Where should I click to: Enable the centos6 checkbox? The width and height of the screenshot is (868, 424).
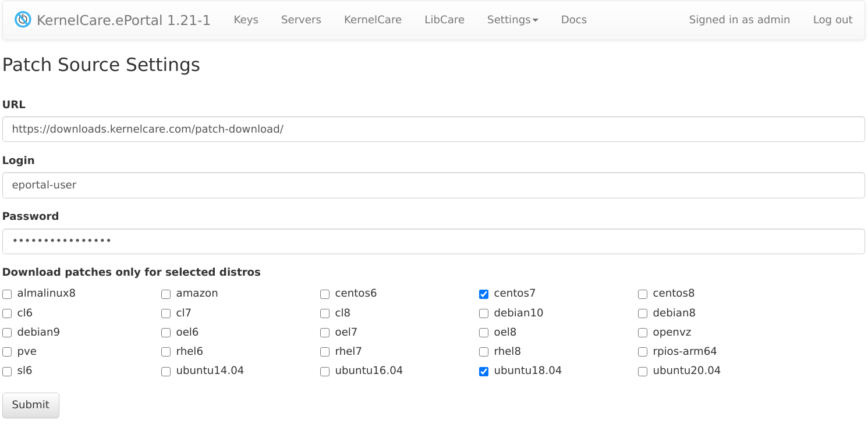(325, 294)
